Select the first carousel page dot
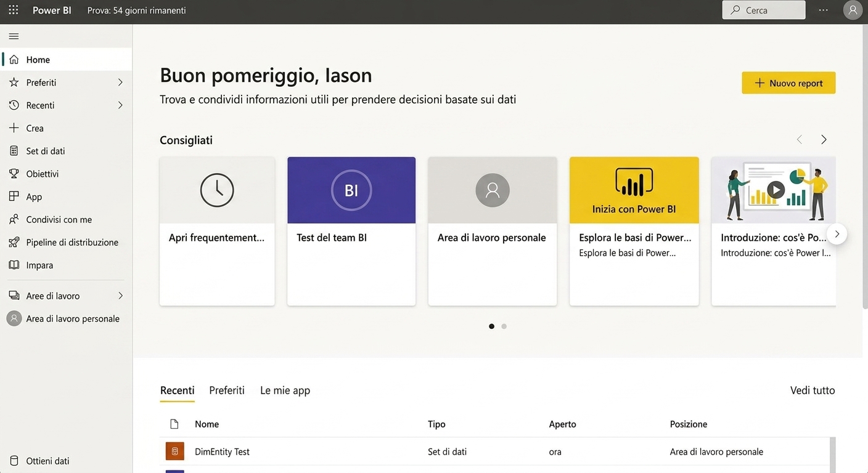Image resolution: width=868 pixels, height=473 pixels. click(491, 326)
